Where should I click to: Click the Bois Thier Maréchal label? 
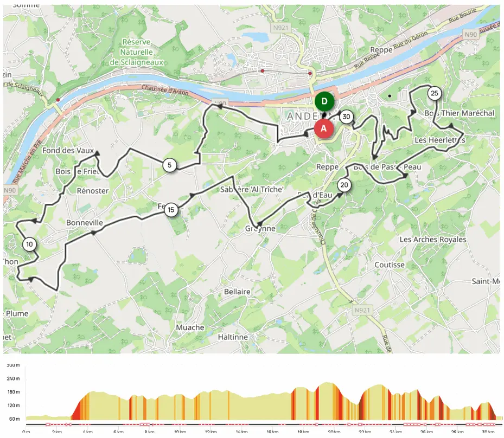(x=460, y=113)
